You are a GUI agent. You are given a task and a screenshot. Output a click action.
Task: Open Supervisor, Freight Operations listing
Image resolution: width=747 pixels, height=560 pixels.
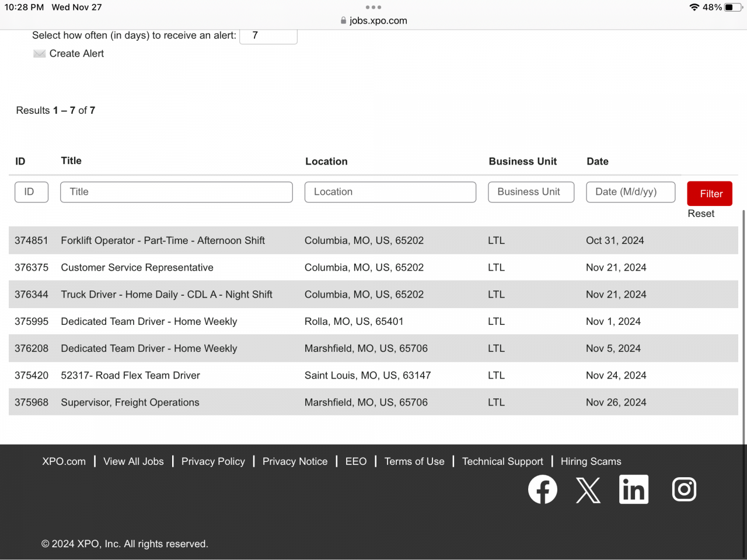pos(130,402)
